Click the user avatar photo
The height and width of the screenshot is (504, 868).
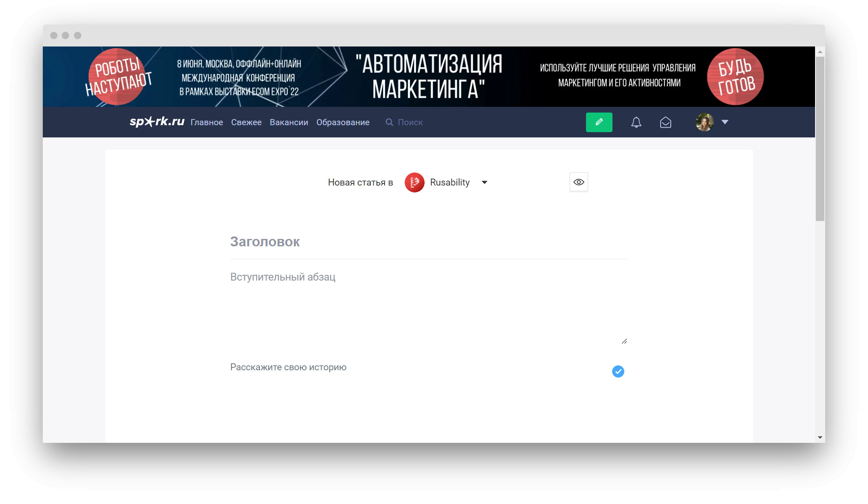705,122
